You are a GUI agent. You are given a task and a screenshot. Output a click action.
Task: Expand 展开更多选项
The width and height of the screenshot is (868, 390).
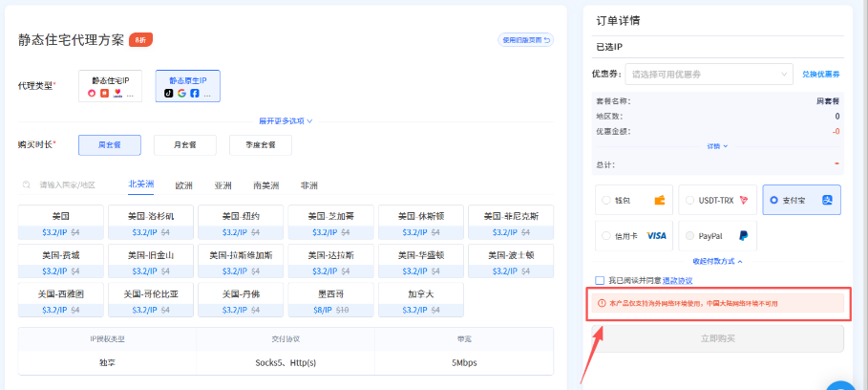tap(286, 120)
